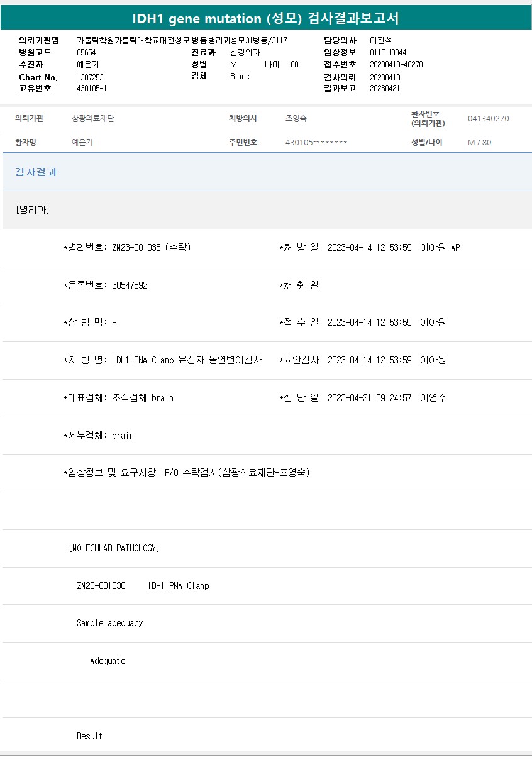Click the 나이 value 80 in header
Image resolution: width=532 pixels, height=779 pixels.
click(x=294, y=65)
